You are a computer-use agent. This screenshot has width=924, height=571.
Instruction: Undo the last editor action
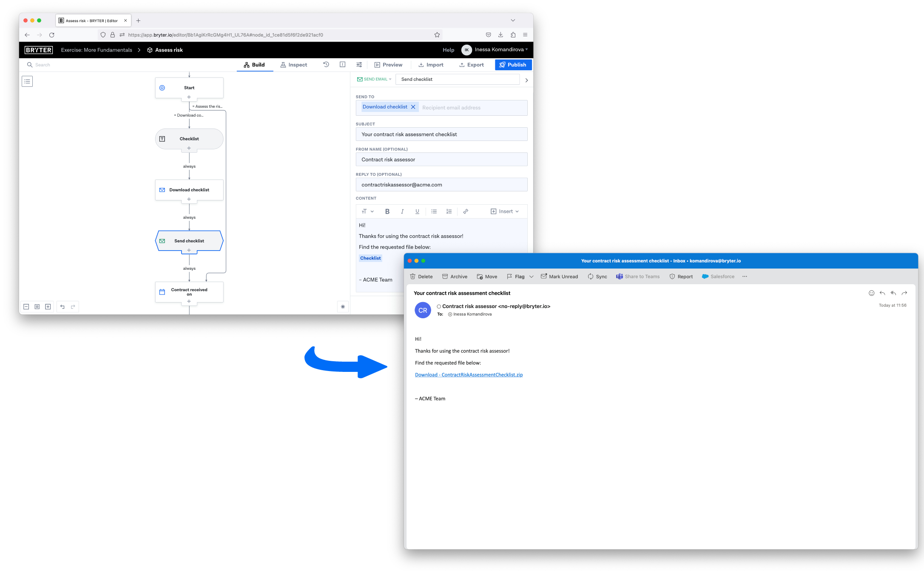tap(63, 307)
